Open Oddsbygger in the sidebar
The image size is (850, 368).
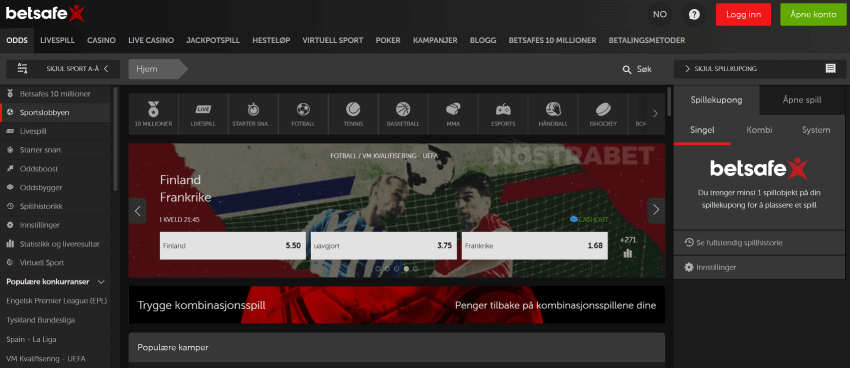pyautogui.click(x=55, y=188)
